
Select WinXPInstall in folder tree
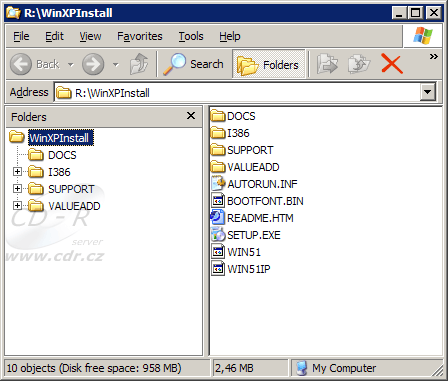coord(61,138)
